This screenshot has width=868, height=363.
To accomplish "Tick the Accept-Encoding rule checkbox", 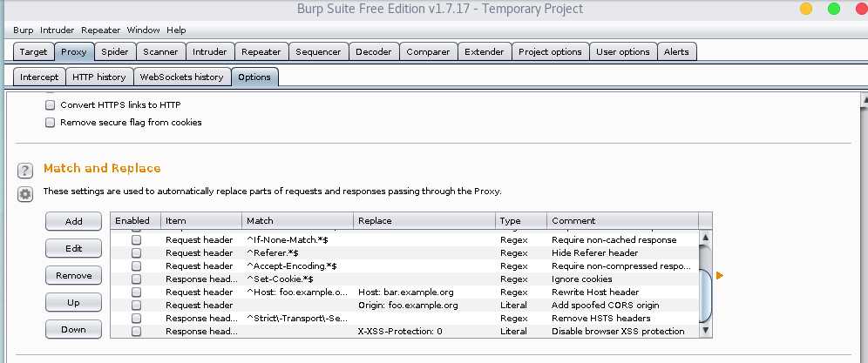I will pos(136,266).
